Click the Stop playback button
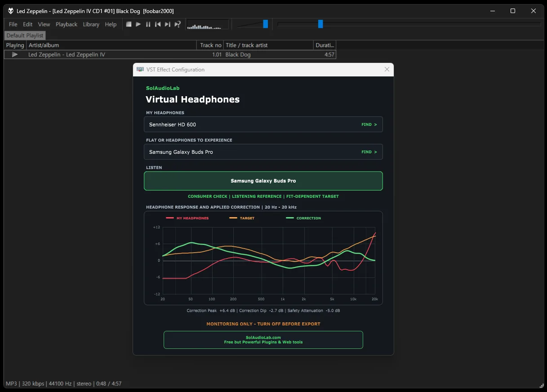 tap(129, 24)
